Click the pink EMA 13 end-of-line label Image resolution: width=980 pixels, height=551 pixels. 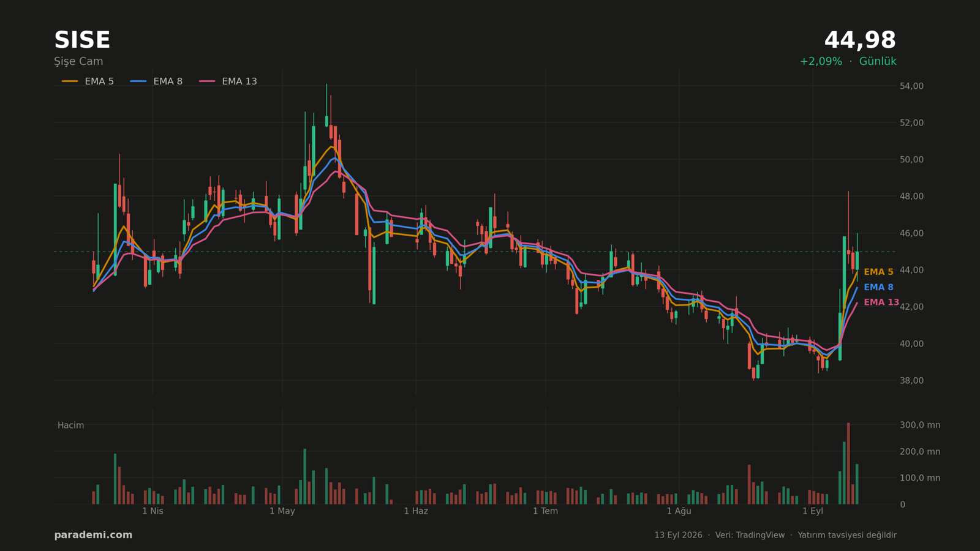coord(881,302)
